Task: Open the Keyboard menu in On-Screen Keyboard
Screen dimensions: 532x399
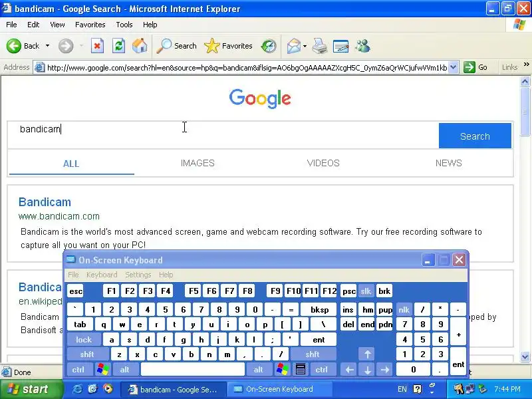Action: click(102, 275)
